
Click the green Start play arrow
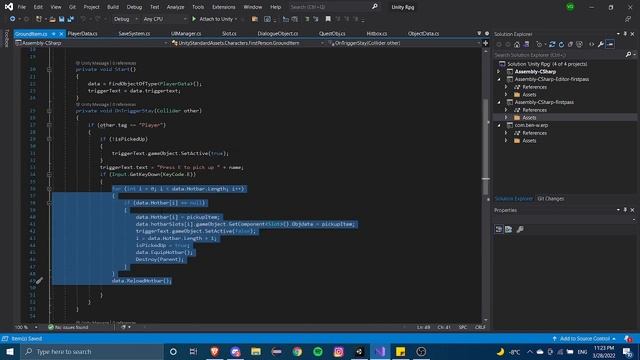coord(194,19)
